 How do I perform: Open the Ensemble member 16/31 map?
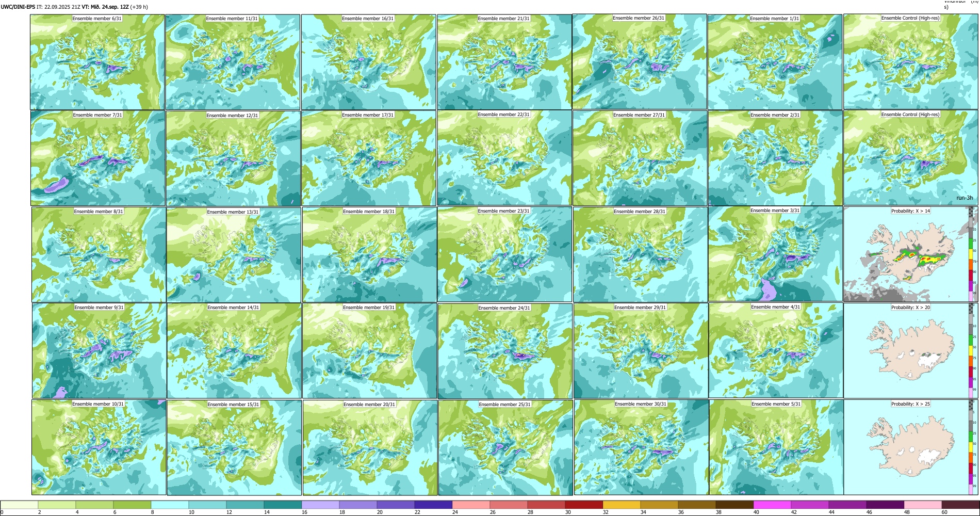point(368,62)
